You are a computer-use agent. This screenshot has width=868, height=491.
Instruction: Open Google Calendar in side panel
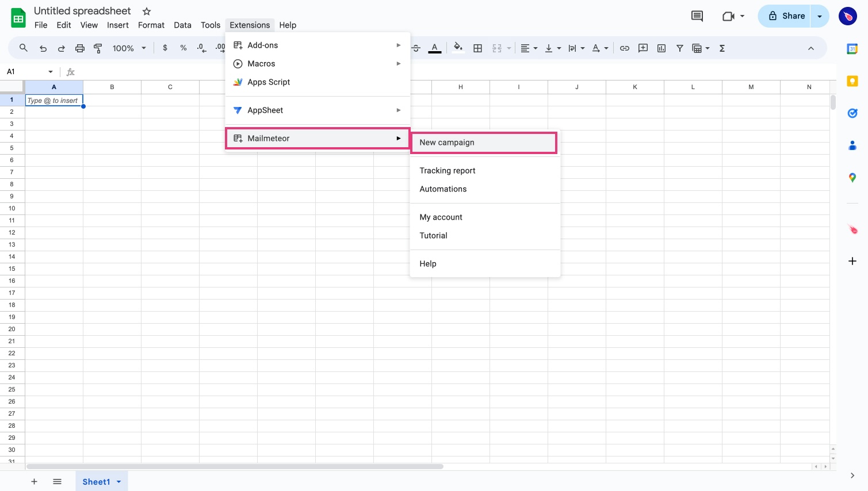pos(852,49)
